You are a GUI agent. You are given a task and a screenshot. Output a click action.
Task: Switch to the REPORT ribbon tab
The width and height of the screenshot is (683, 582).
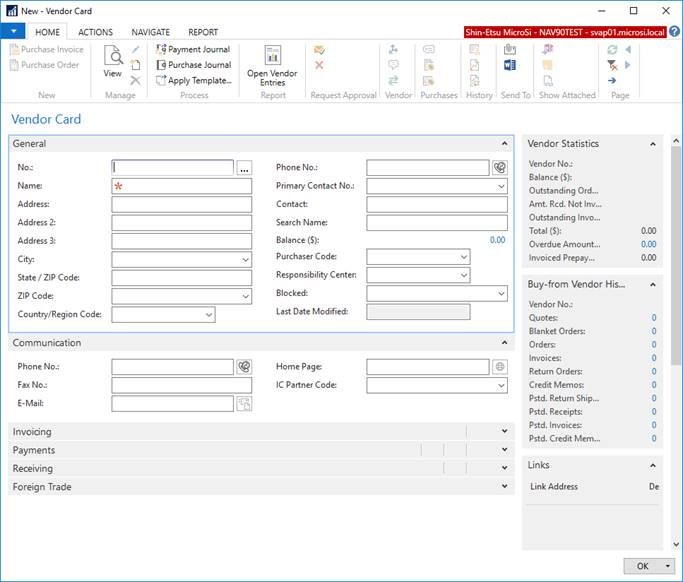[x=203, y=32]
